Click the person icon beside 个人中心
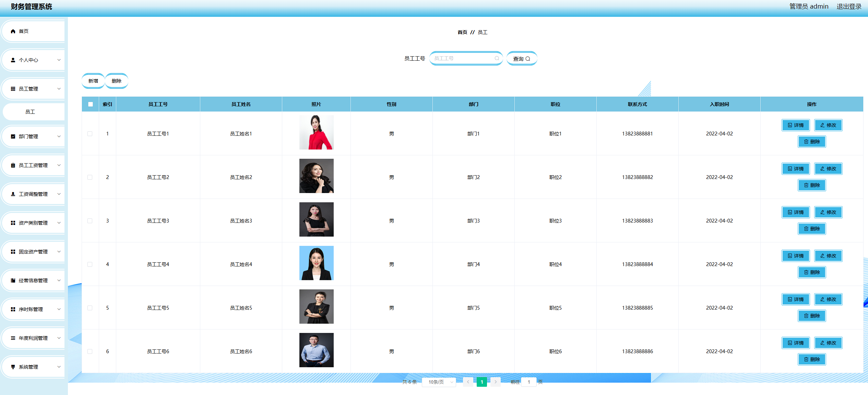The image size is (868, 395). [x=13, y=60]
